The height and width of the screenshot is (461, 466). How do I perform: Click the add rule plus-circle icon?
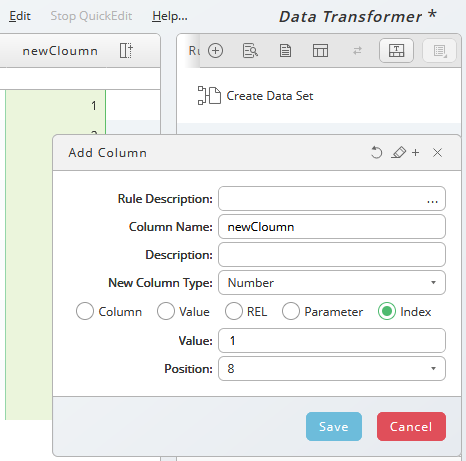pos(215,51)
